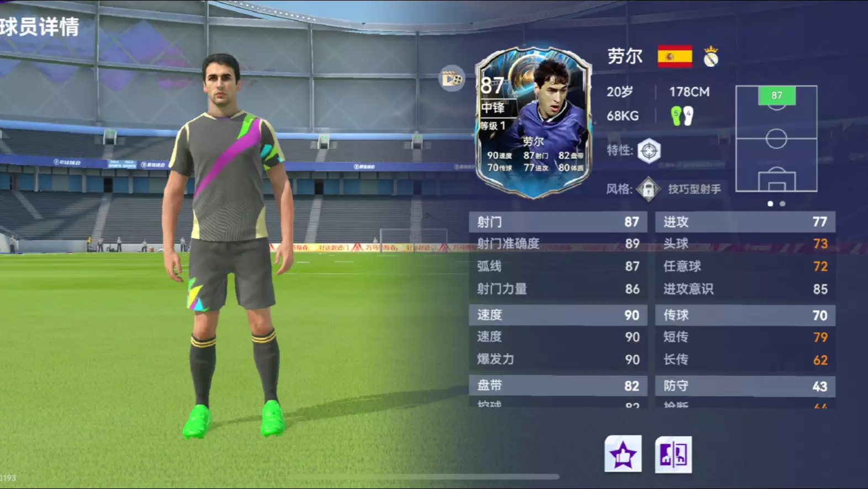
Task: Collapse the 射门 attribute group header
Action: pos(558,222)
